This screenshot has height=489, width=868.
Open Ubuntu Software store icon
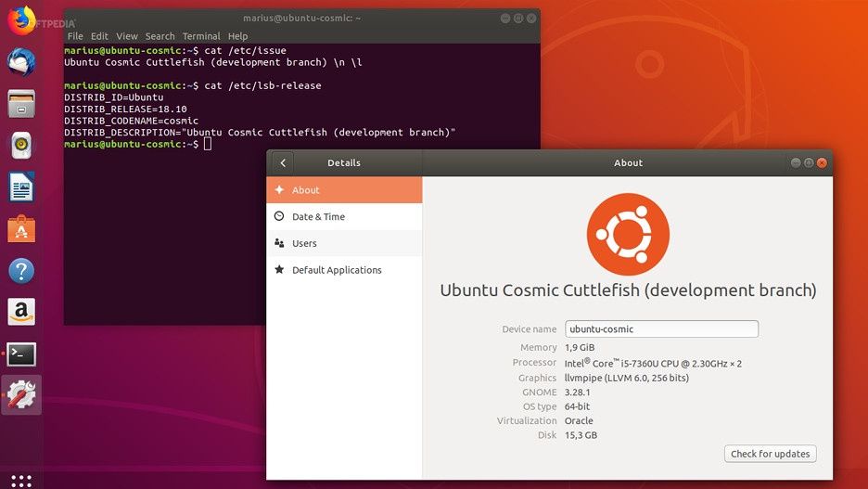click(21, 228)
